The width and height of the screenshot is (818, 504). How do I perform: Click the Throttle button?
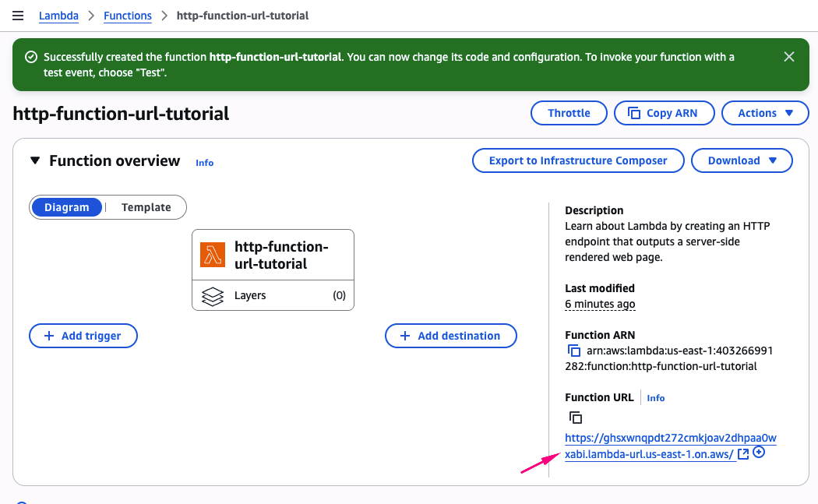point(569,113)
